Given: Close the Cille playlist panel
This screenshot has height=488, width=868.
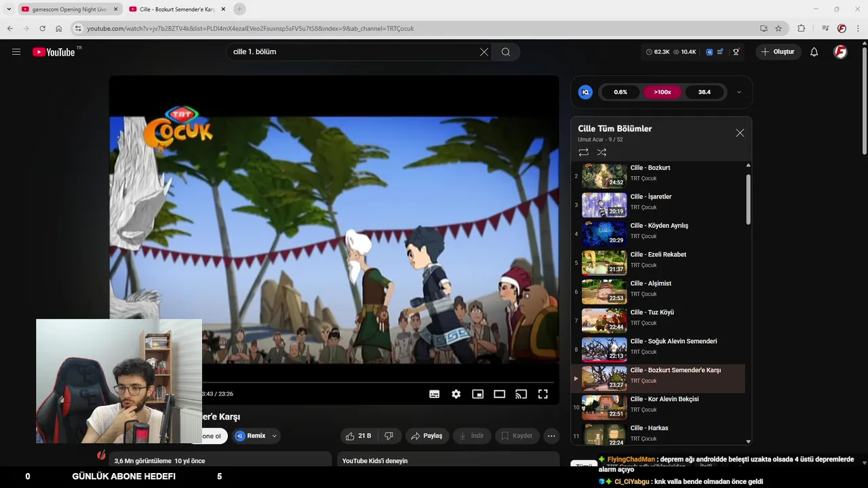Looking at the screenshot, I should coord(740,133).
